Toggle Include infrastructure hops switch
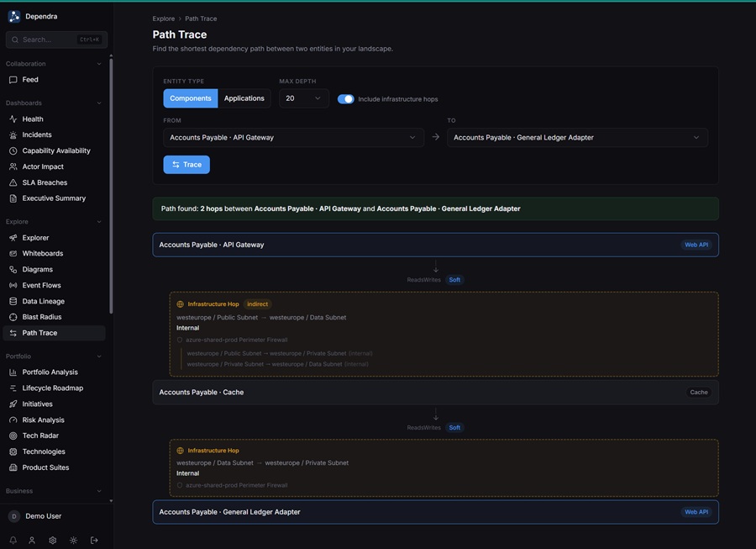This screenshot has width=756, height=549. 346,99
